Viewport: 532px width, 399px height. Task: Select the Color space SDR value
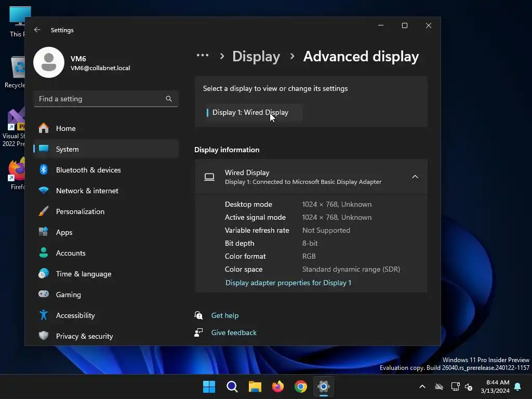tap(351, 270)
